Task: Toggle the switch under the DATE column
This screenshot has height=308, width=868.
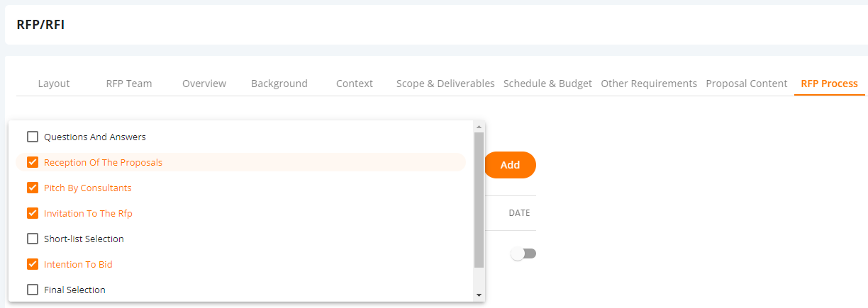Action: pos(523,253)
